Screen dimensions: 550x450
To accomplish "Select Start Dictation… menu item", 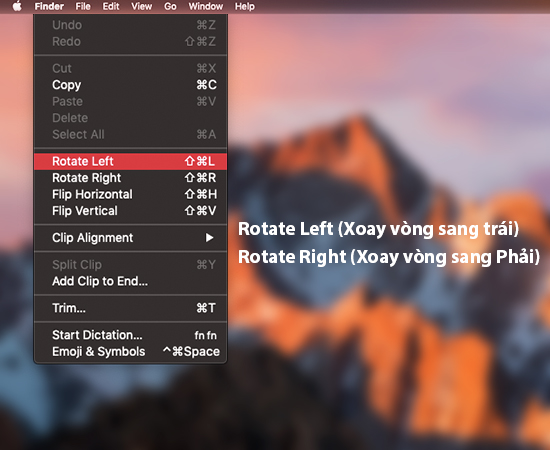I will (x=130, y=335).
